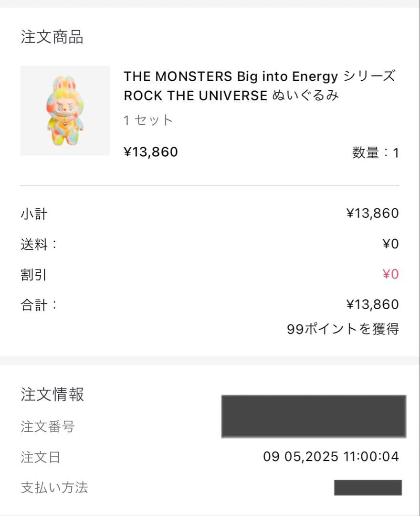The width and height of the screenshot is (420, 516).
Task: Click the red ¥0 discount value
Action: click(390, 275)
